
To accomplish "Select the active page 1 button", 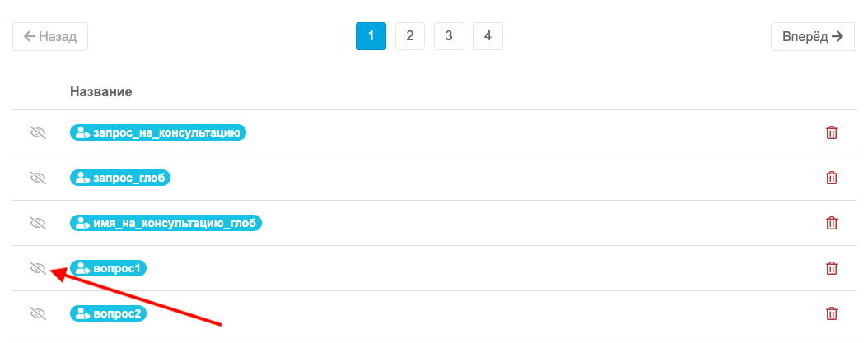I will point(371,36).
